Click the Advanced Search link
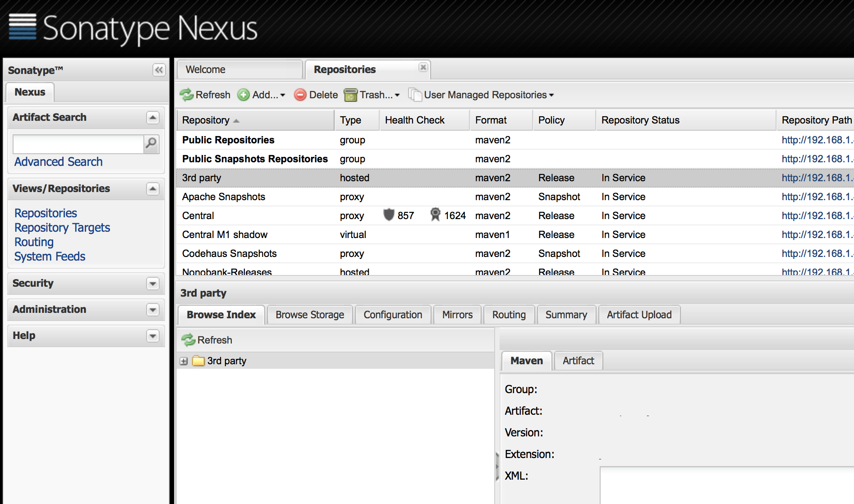854x504 pixels. 58,162
